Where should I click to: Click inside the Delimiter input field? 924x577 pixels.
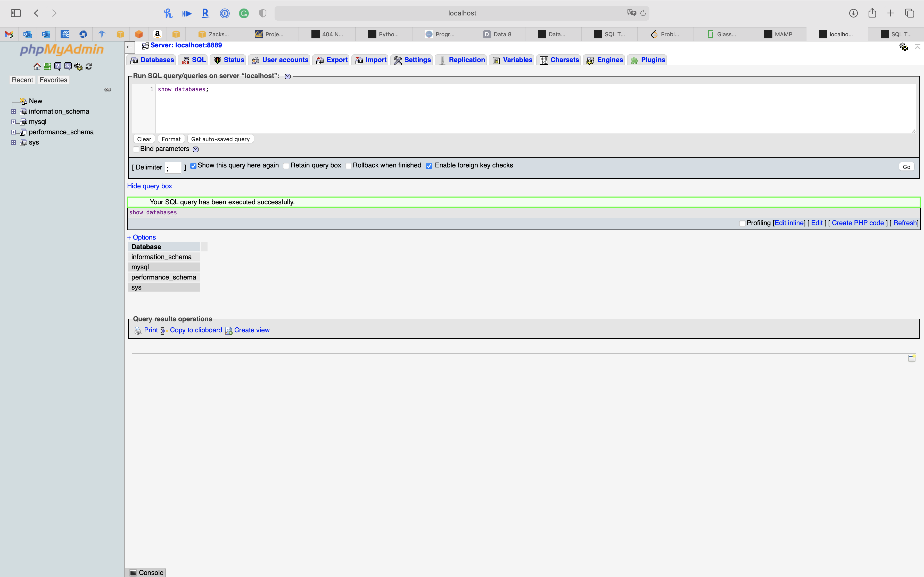[x=173, y=167]
